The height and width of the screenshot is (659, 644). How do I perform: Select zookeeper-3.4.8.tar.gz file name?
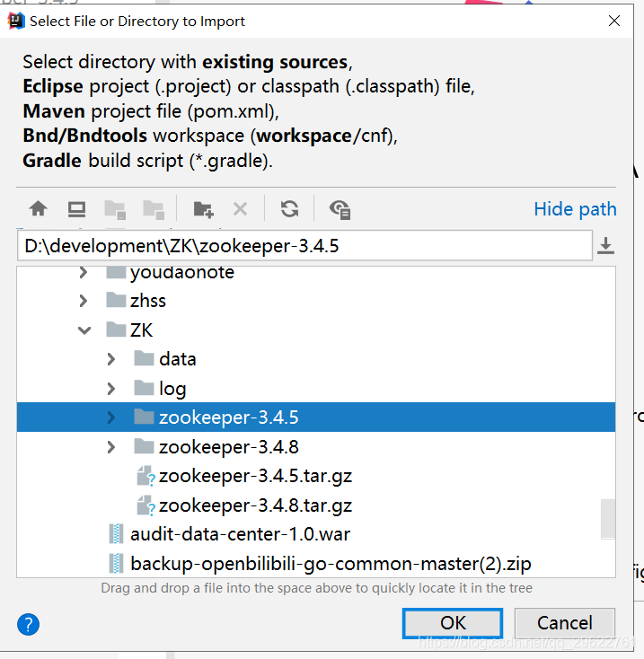point(256,506)
